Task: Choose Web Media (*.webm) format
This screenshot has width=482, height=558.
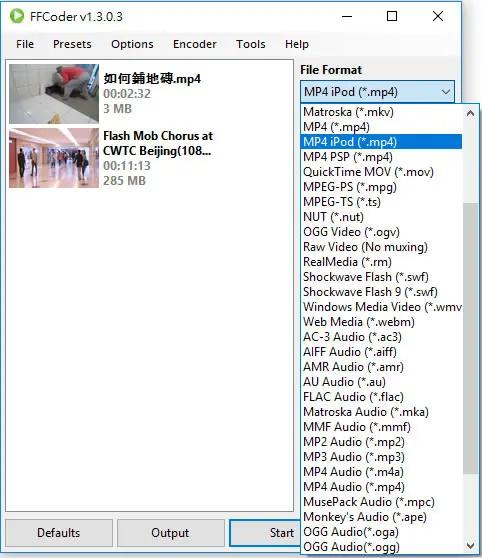Action: (x=382, y=322)
